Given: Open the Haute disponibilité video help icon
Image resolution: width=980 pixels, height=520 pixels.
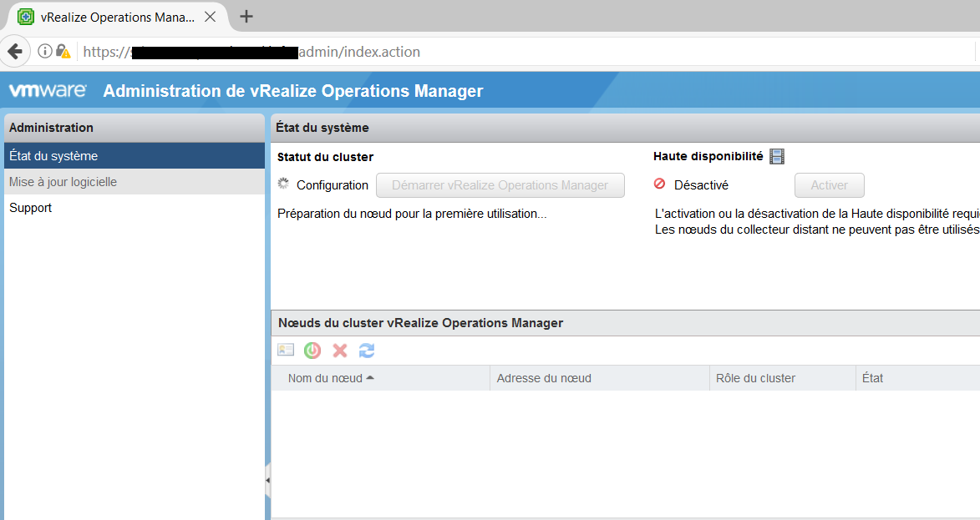Looking at the screenshot, I should [x=777, y=156].
